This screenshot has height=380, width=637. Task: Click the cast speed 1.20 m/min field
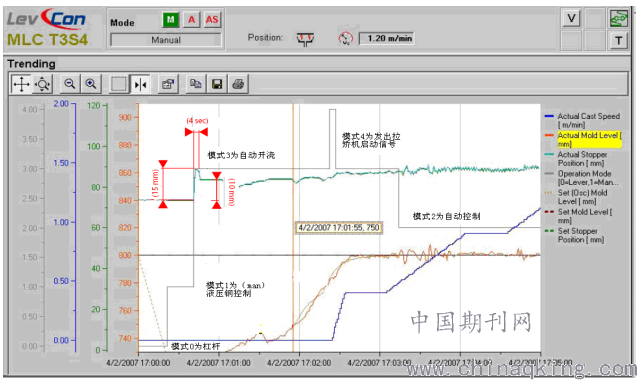tap(388, 38)
